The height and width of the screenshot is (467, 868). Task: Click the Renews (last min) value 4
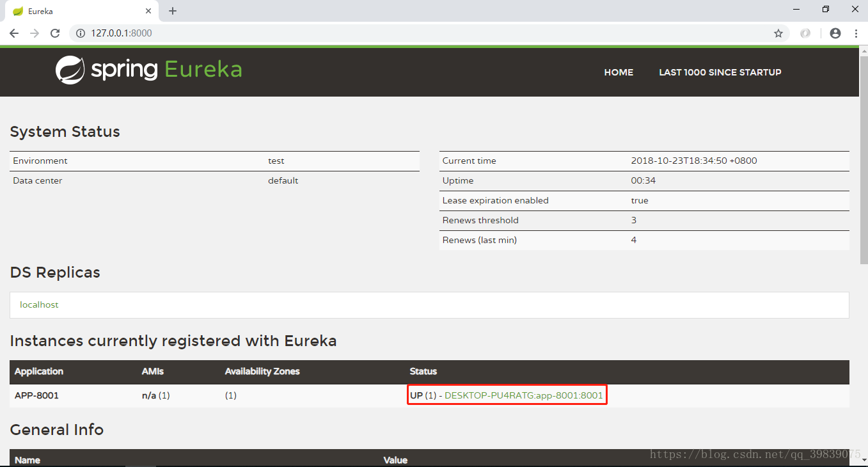click(634, 240)
